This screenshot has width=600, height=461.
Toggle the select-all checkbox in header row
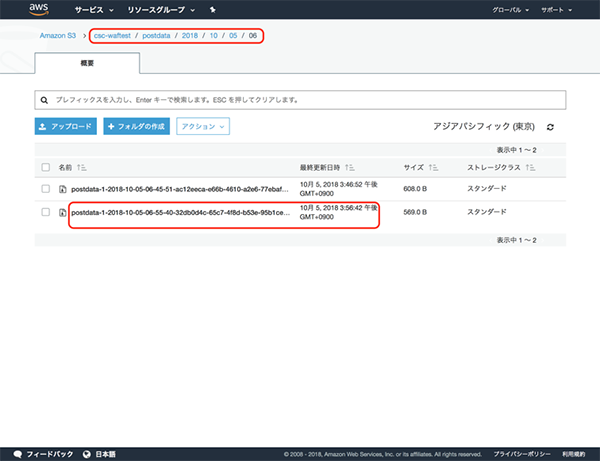[46, 167]
